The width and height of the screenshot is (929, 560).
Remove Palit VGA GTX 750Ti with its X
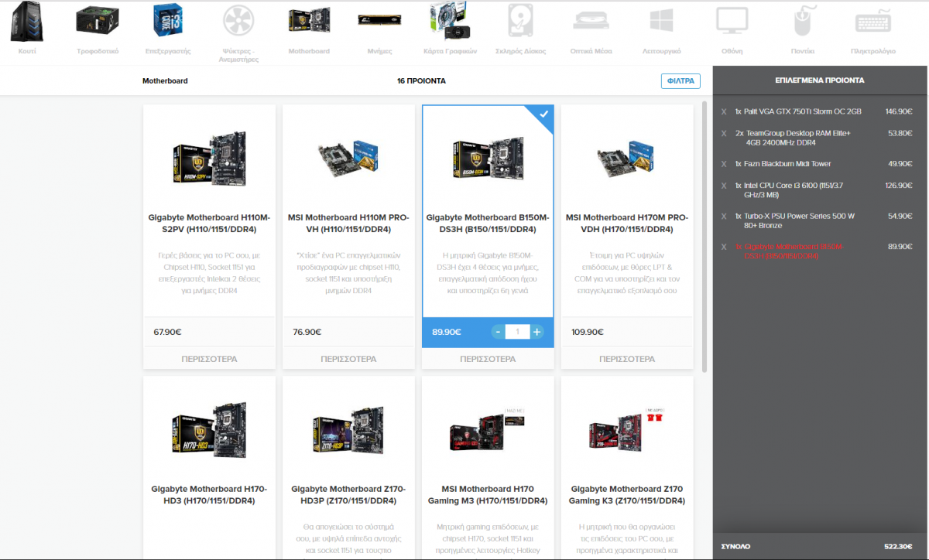point(724,111)
